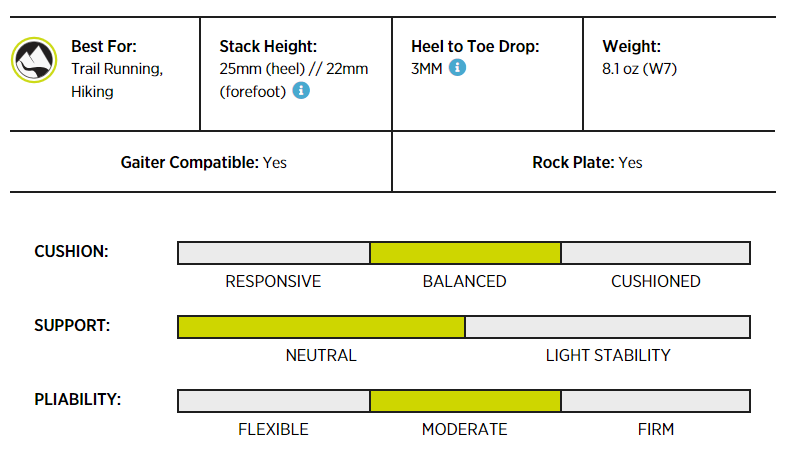The width and height of the screenshot is (790, 454).
Task: Click the Weight heading
Action: [x=631, y=46]
